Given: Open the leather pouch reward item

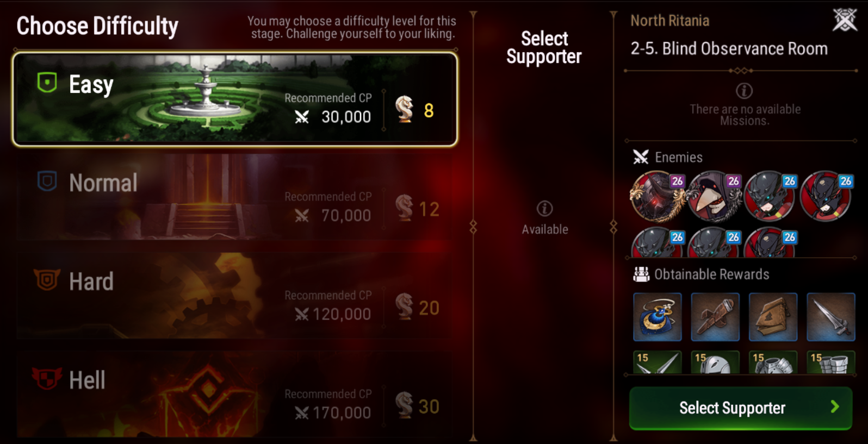Looking at the screenshot, I should (773, 317).
